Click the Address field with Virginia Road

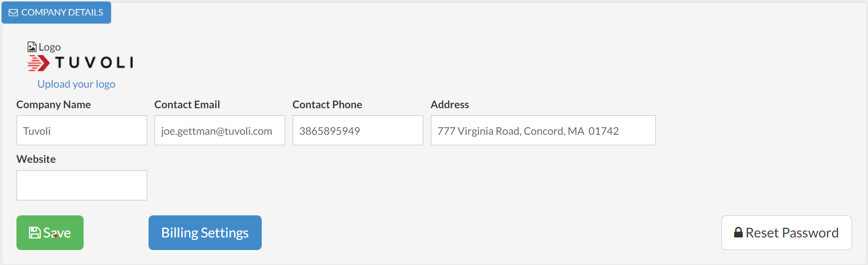543,131
